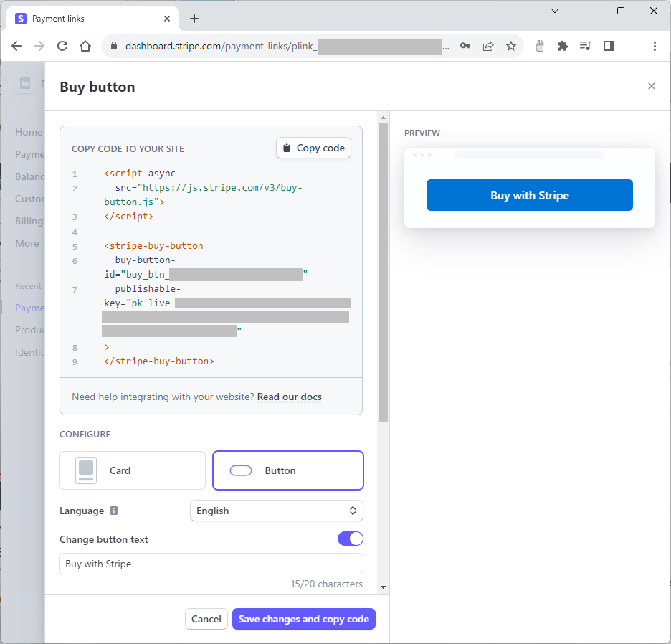
Task: Click the Copy code button
Action: point(313,148)
